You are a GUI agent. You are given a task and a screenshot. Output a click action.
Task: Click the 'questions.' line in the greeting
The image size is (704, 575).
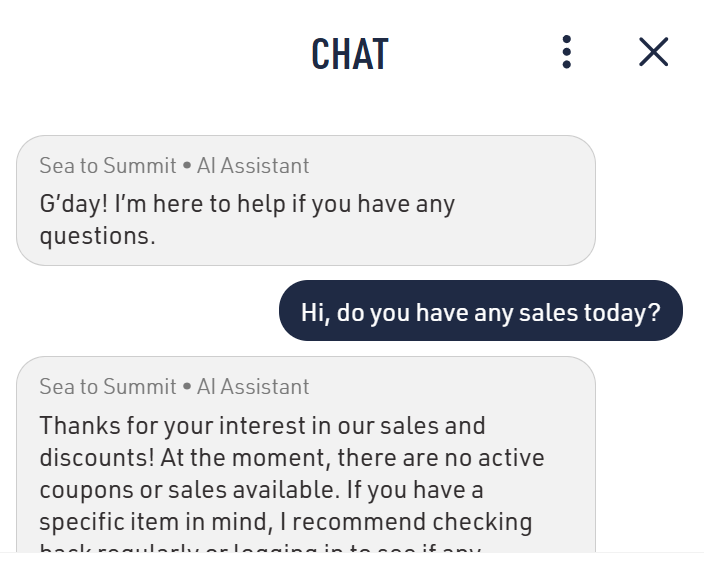tap(97, 237)
